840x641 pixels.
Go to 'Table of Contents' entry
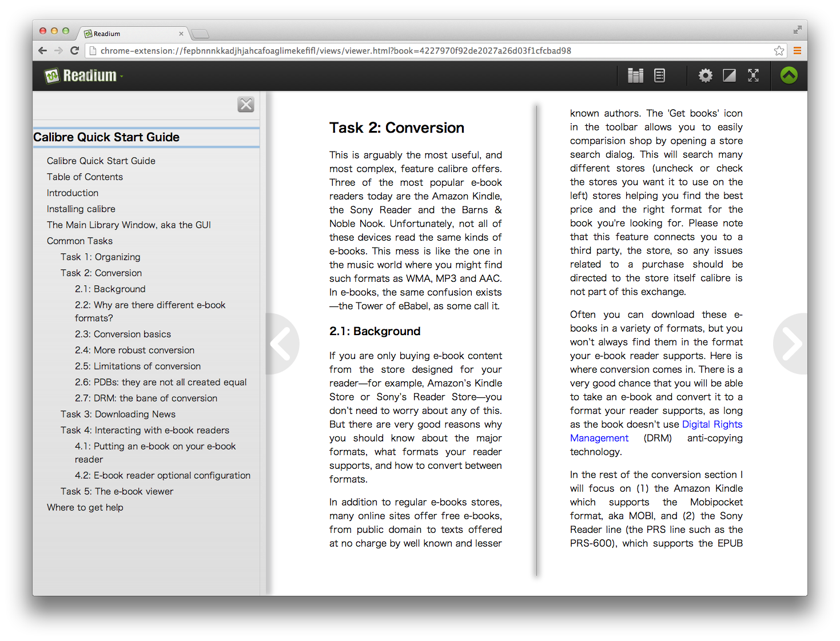coord(85,177)
